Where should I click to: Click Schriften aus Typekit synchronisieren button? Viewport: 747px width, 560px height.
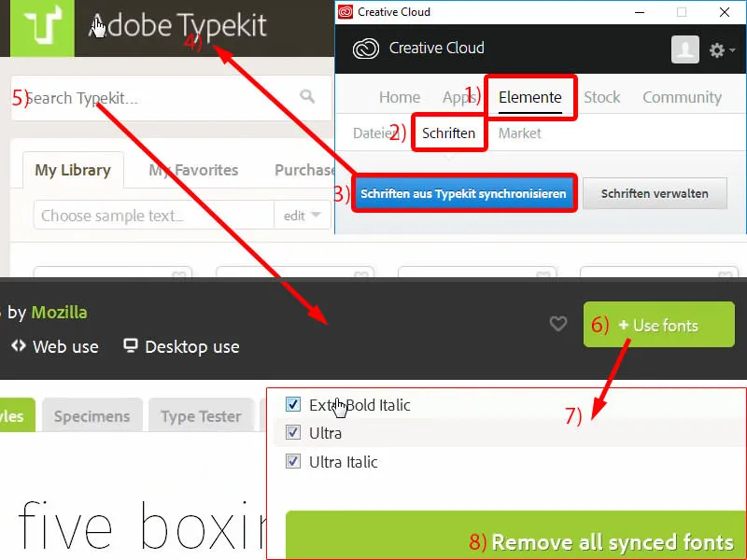(x=463, y=193)
